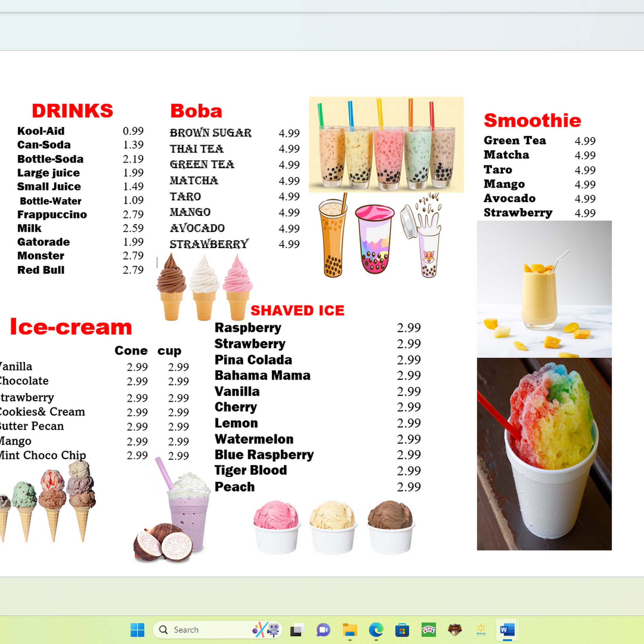Activate the Word icon in taskbar
Image resolution: width=644 pixels, height=644 pixels.
point(507,630)
